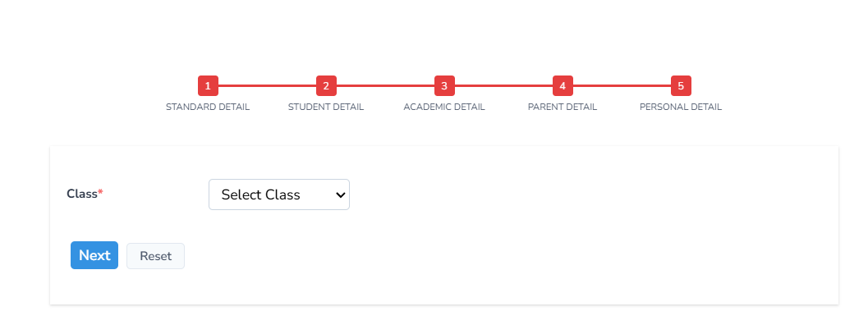Click progress line between steps 4 and 5
This screenshot has width=868, height=334.
coord(622,85)
